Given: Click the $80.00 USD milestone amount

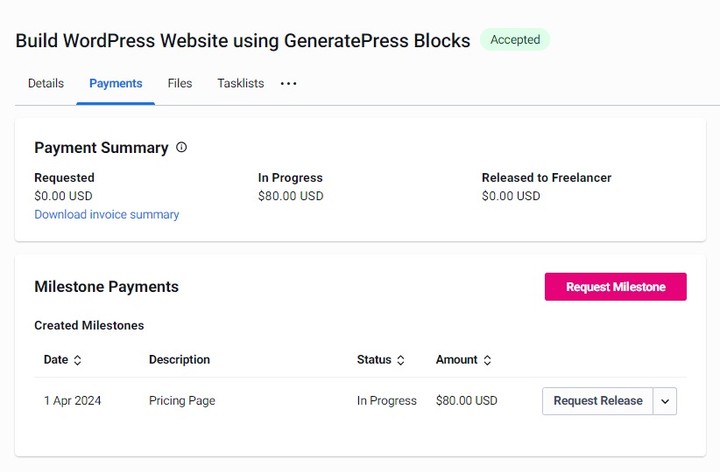Looking at the screenshot, I should (466, 401).
